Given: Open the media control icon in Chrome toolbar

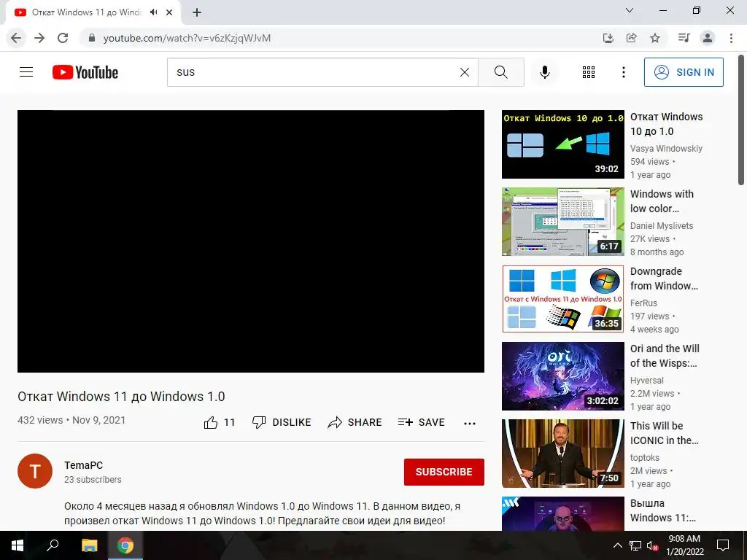Looking at the screenshot, I should coord(684,38).
